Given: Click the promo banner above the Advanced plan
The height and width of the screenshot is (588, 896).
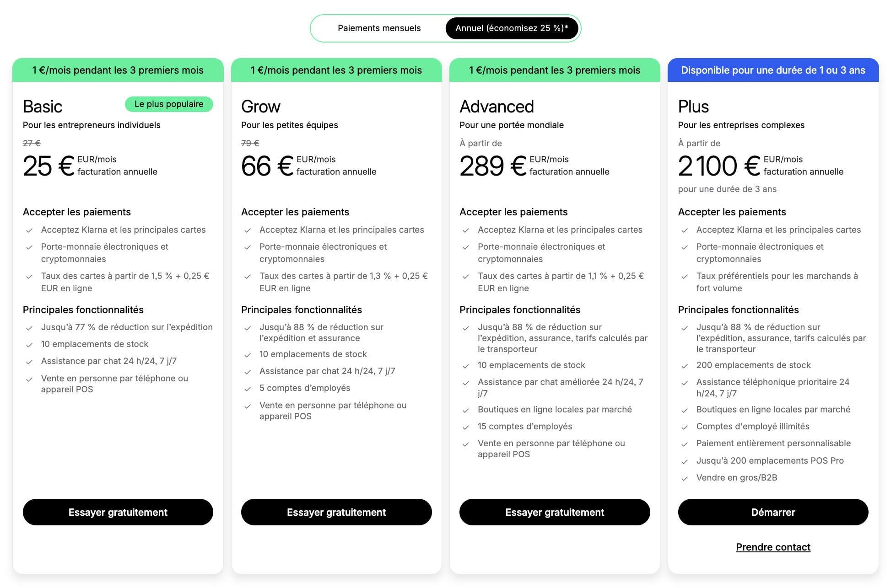Looking at the screenshot, I should tap(554, 70).
